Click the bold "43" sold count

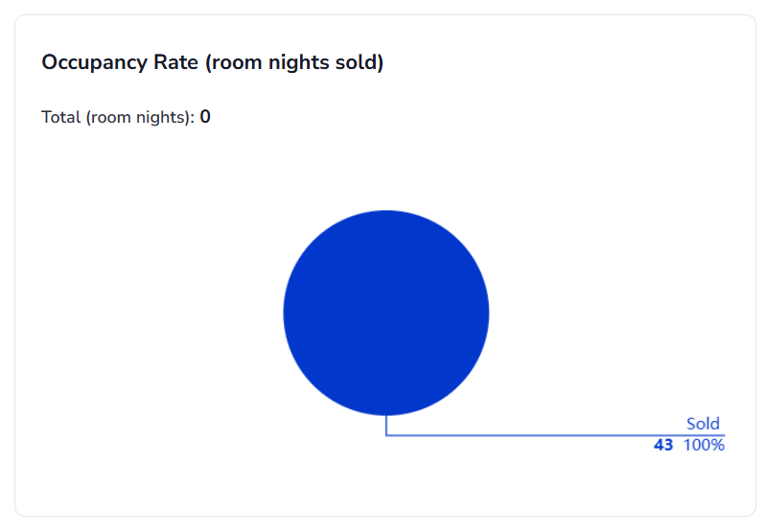(662, 445)
